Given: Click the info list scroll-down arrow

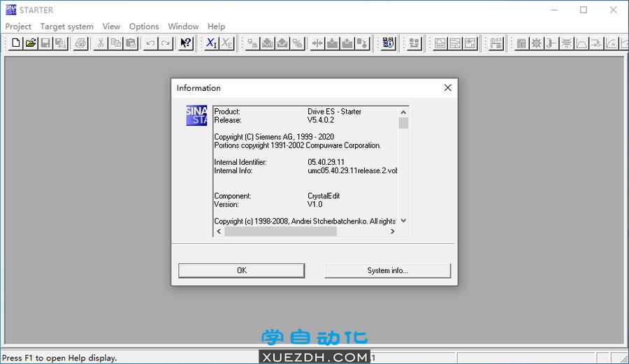Looking at the screenshot, I should coord(403,221).
